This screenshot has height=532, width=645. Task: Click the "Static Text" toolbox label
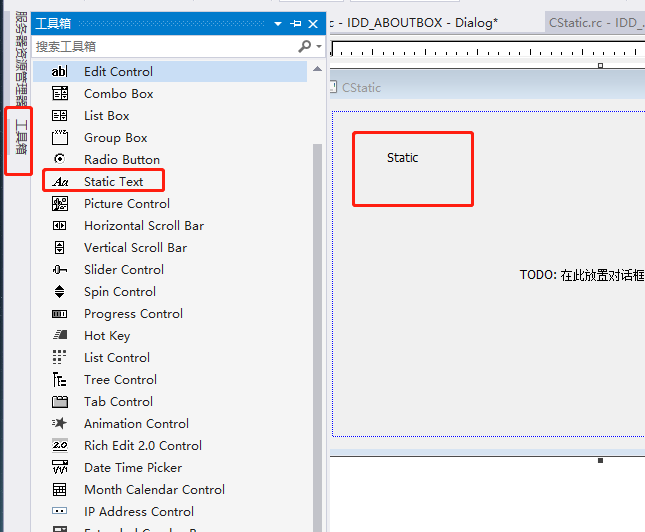(x=114, y=181)
